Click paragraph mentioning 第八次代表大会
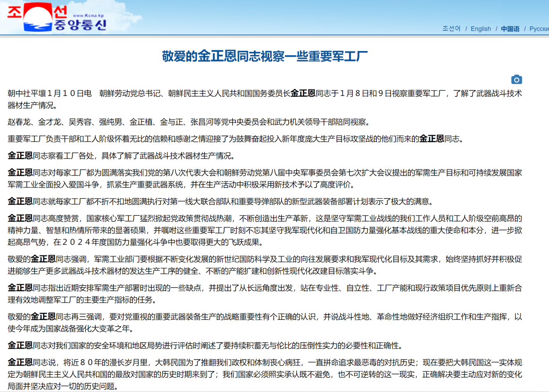The width and height of the screenshot is (549, 392). [x=265, y=178]
